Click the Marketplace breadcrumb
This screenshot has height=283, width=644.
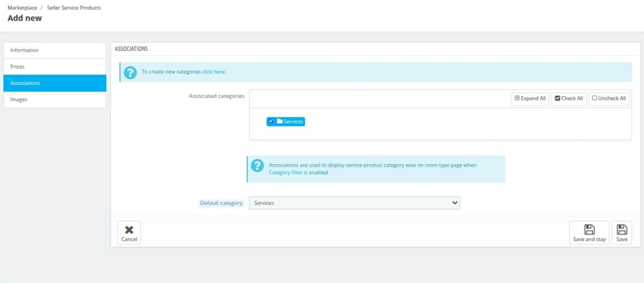pos(22,8)
